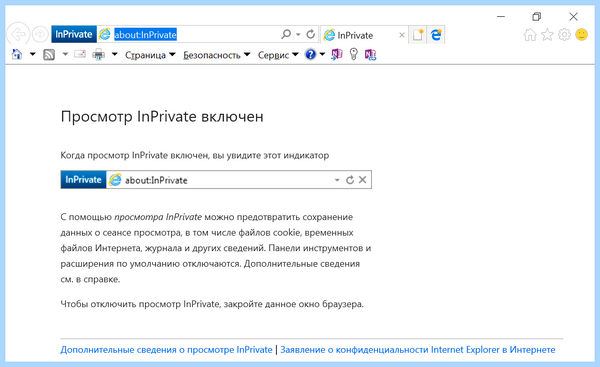Screen dimensions: 600x367
Task: Expand the Home button dropdown arrow
Action: click(33, 54)
